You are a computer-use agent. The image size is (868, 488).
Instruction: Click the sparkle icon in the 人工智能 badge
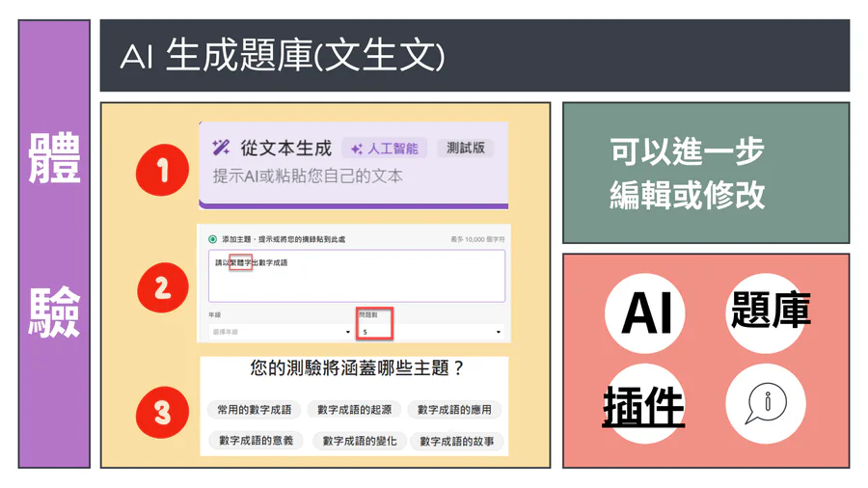click(x=356, y=149)
